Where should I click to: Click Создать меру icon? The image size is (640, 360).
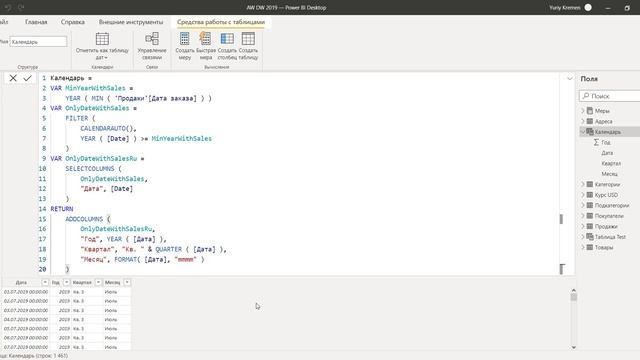pos(184,39)
